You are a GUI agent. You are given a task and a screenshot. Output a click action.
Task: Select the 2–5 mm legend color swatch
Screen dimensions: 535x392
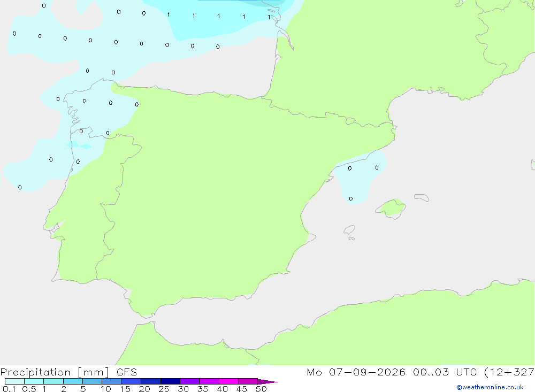pyautogui.click(x=73, y=381)
